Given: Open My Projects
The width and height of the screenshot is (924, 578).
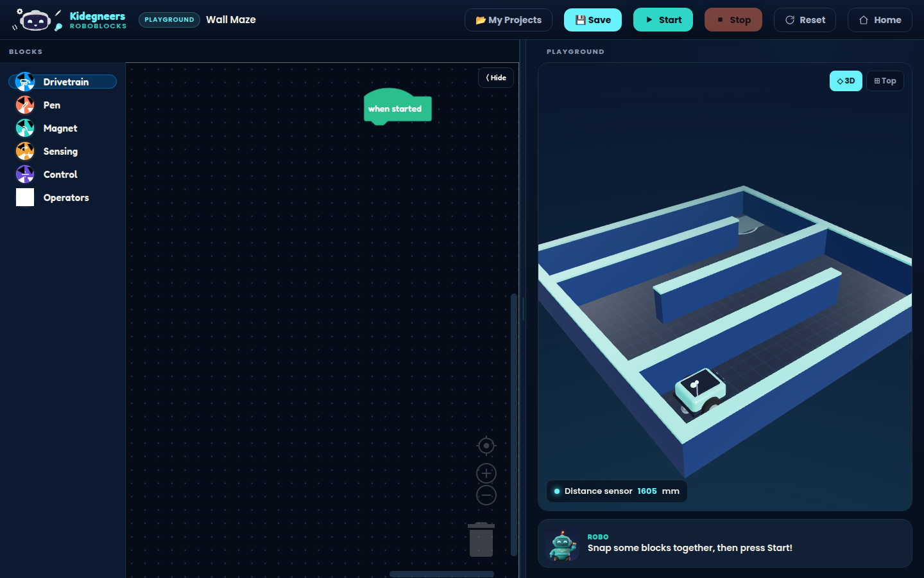Looking at the screenshot, I should [509, 20].
